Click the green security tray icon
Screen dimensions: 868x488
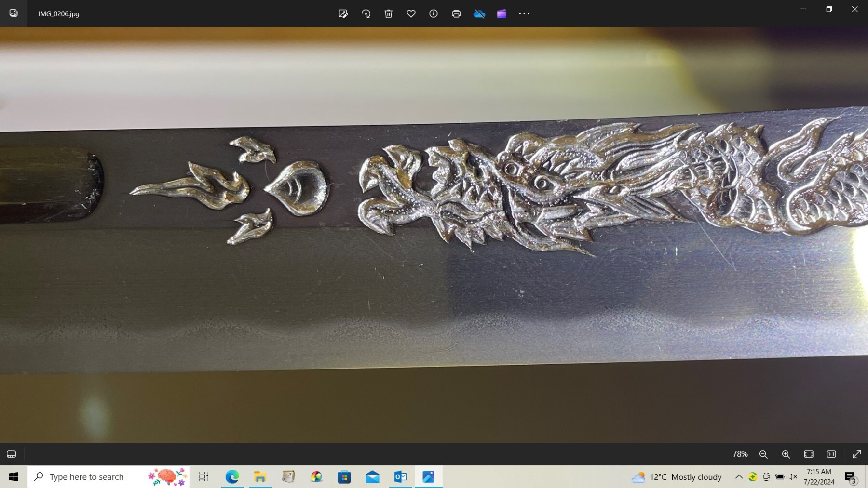[x=752, y=476]
